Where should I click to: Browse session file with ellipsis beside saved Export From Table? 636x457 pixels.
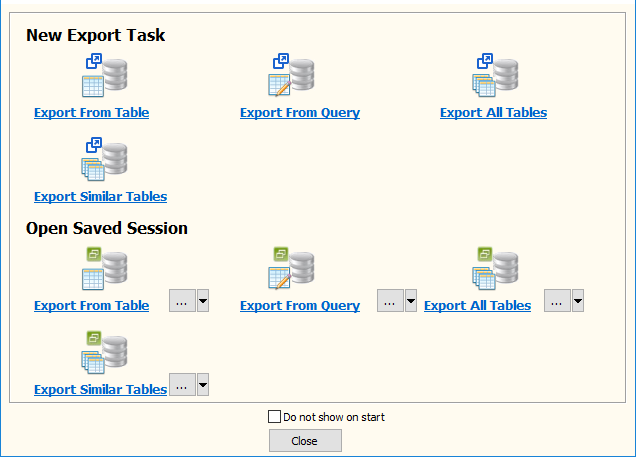tap(182, 300)
